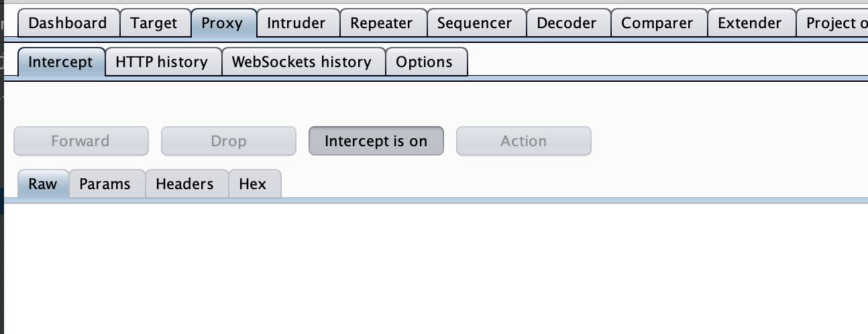
Task: Open the Repeater tab
Action: tap(382, 23)
